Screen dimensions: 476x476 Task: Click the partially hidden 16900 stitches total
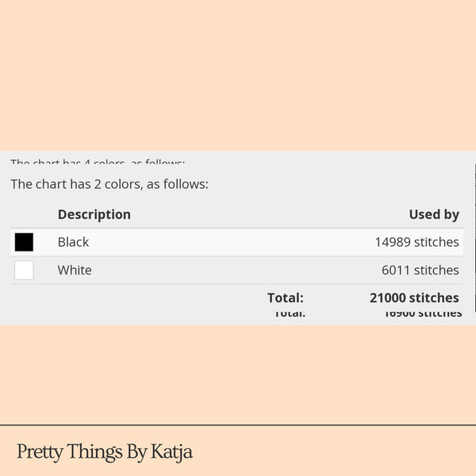tap(423, 313)
